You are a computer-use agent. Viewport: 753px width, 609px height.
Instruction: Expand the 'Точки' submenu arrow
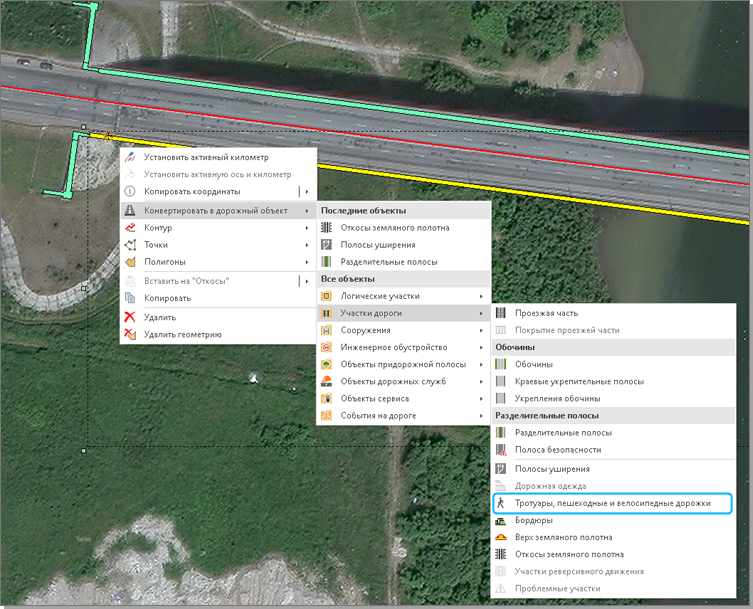(x=307, y=244)
